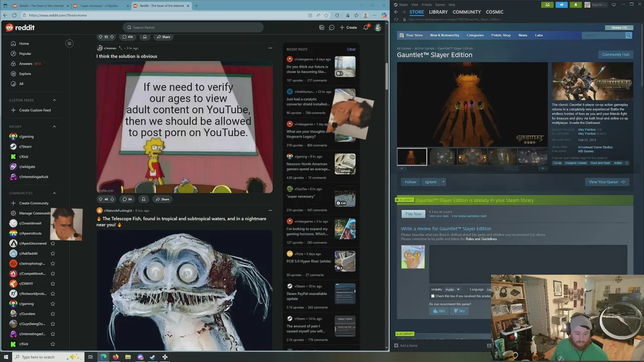Collapse the Recent section in sidebar
This screenshot has height=362, width=644.
[54, 126]
